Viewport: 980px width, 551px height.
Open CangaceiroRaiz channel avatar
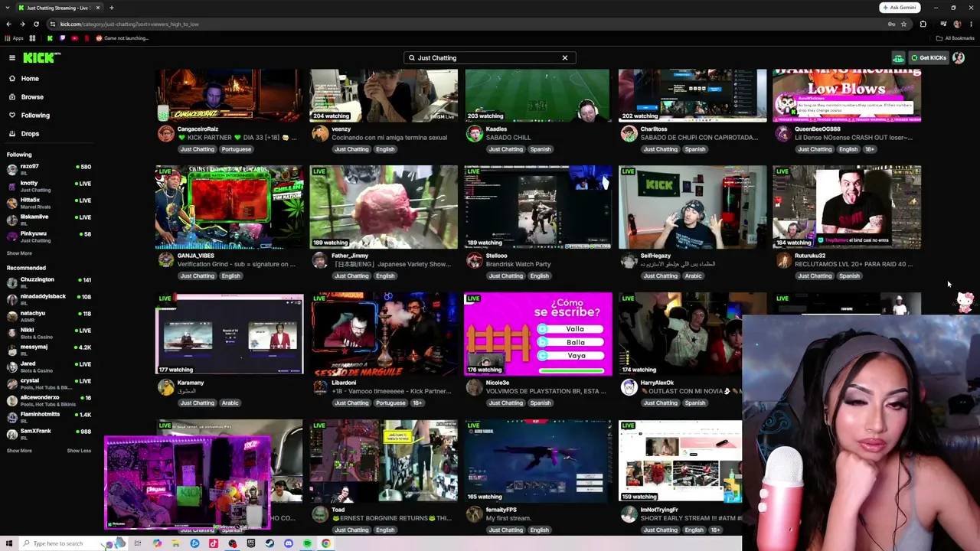pos(165,134)
